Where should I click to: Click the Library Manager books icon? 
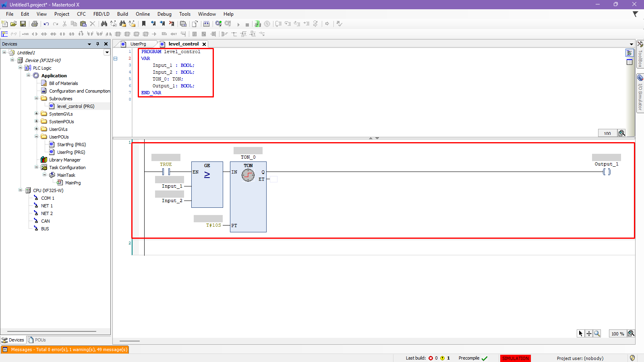point(44,160)
